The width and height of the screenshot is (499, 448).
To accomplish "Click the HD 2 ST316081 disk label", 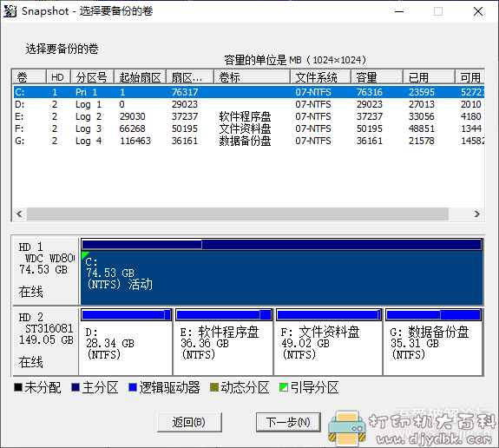I will (x=46, y=341).
